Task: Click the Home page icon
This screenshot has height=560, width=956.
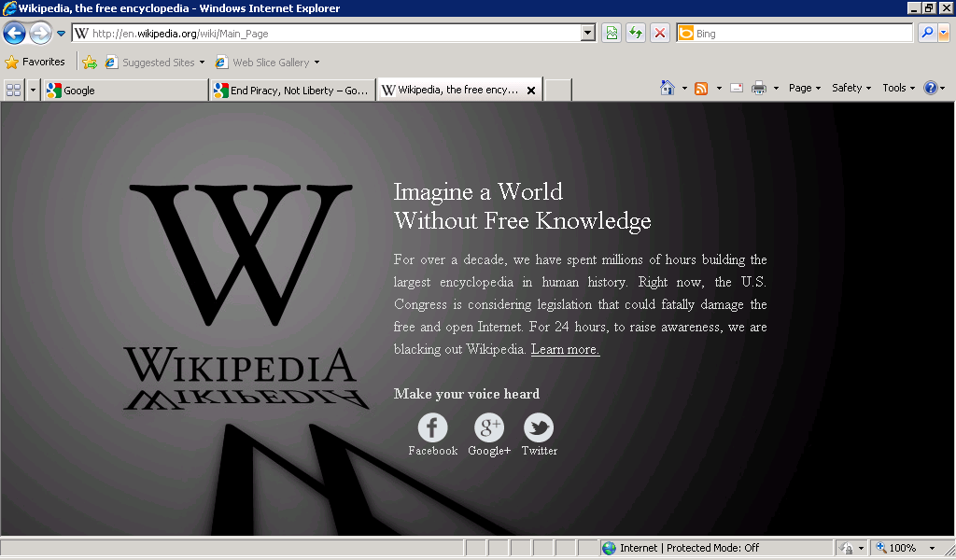Action: (668, 88)
